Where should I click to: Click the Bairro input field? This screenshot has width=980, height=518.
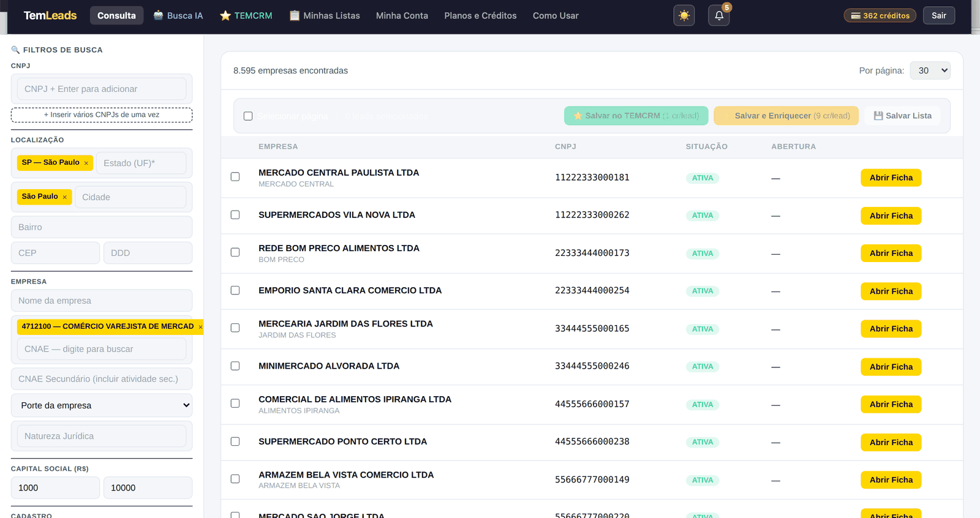point(102,227)
